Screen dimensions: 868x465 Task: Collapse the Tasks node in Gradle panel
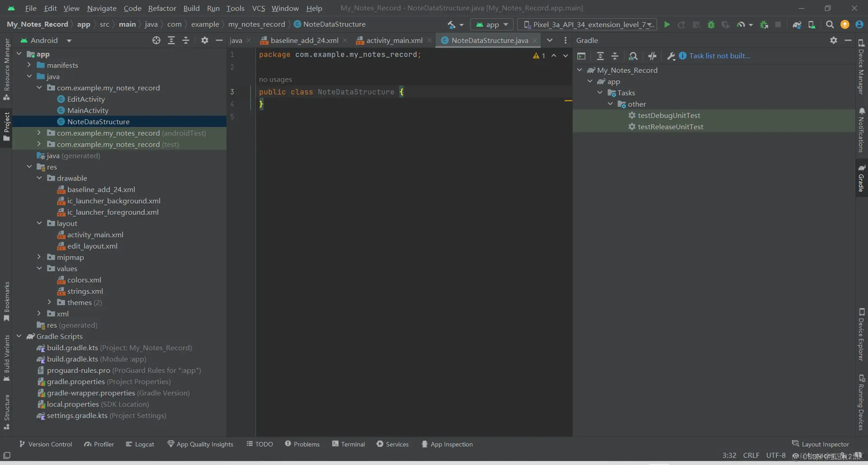point(600,93)
